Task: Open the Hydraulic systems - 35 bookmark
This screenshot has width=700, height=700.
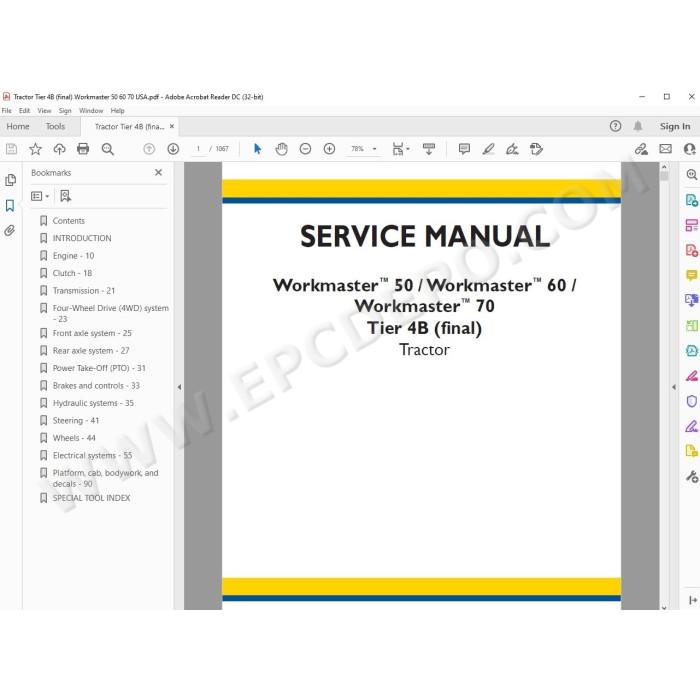Action: [93, 403]
